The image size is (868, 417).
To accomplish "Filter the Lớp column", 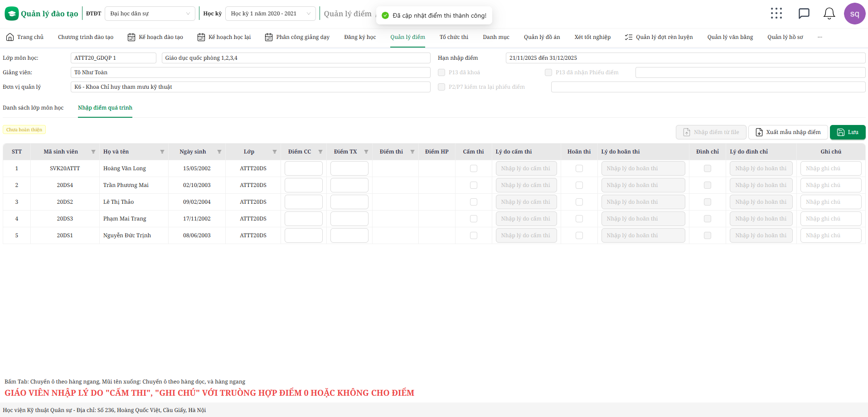I will point(275,152).
